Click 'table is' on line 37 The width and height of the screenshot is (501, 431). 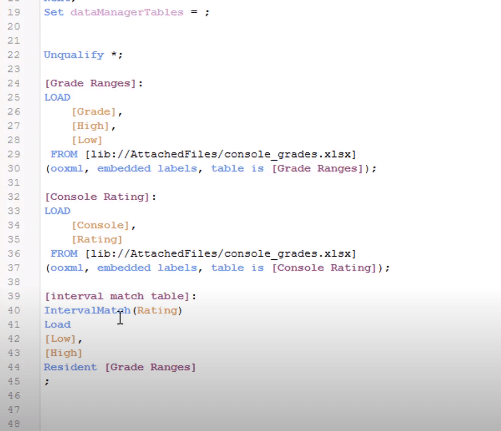coord(237,268)
